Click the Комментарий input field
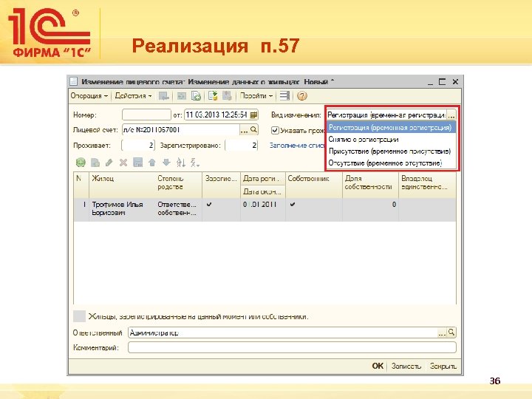This screenshot has height=399, width=532. (292, 347)
